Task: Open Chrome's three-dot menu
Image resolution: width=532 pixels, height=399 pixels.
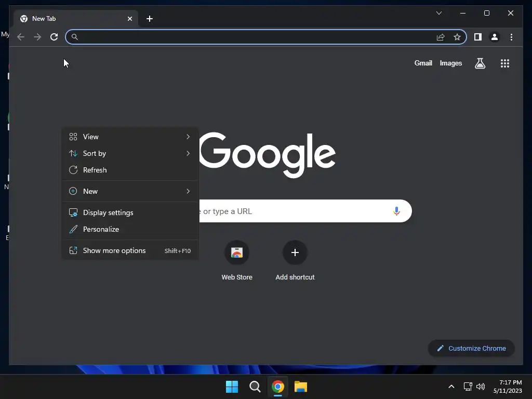Action: (x=511, y=37)
